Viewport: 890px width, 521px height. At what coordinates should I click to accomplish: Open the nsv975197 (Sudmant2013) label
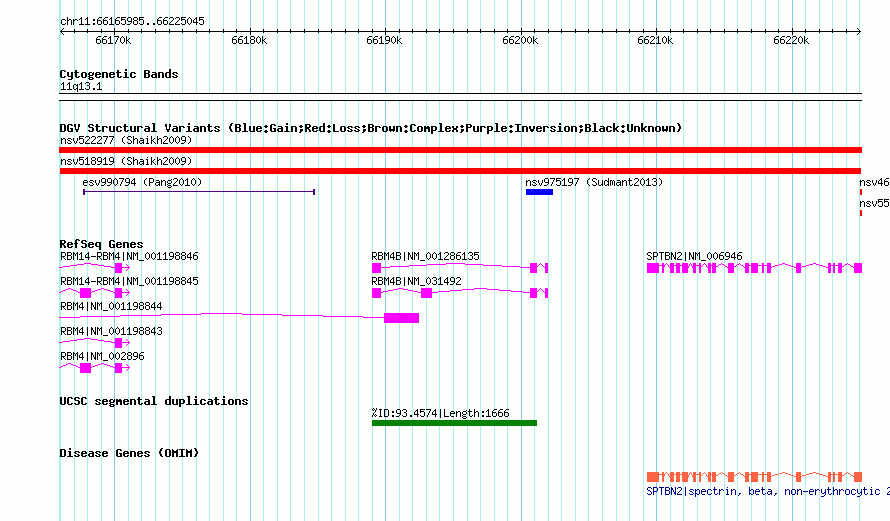[594, 182]
